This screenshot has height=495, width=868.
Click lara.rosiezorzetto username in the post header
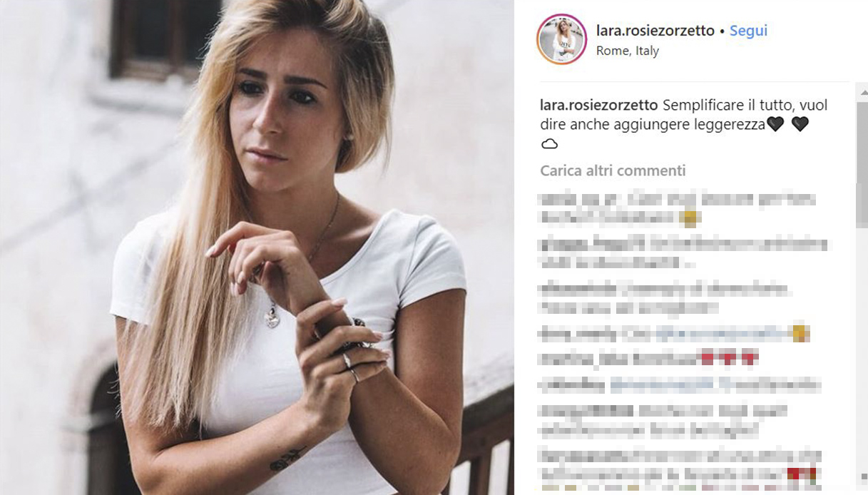coord(655,31)
